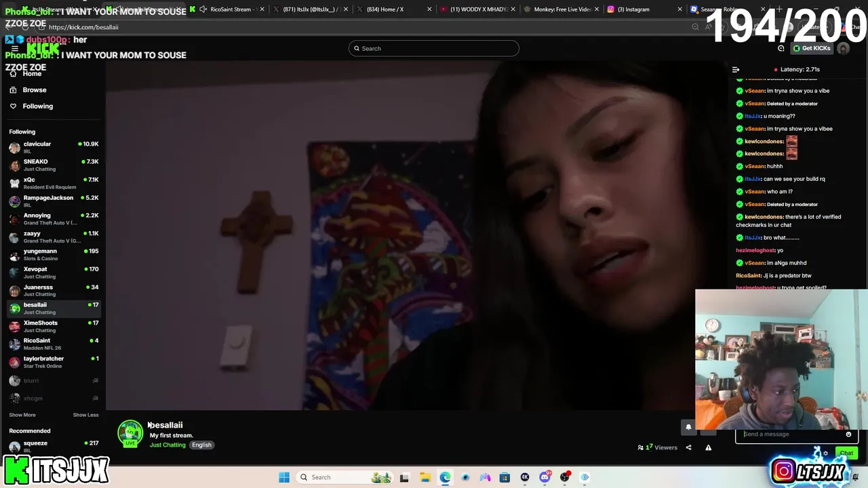Open squeeze in Recommended channels
The image size is (868, 488).
point(54,446)
